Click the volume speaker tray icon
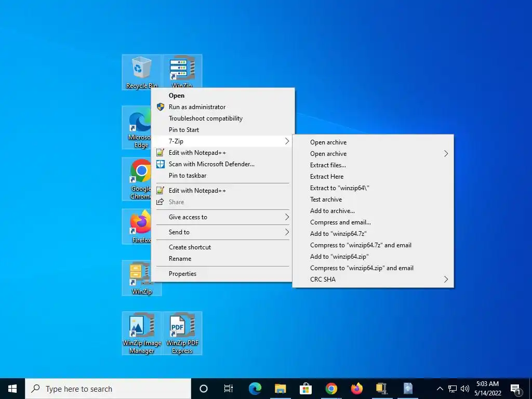The height and width of the screenshot is (399, 532). (x=465, y=389)
